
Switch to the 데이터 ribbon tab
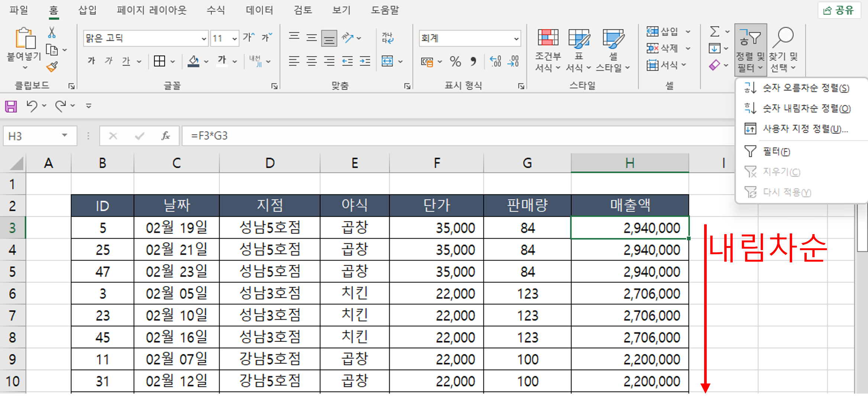259,10
